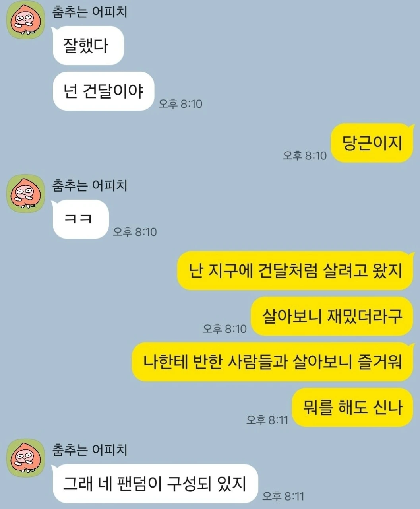Click the '춤추는 어피치' name above the 팬덤 message

click(x=90, y=450)
